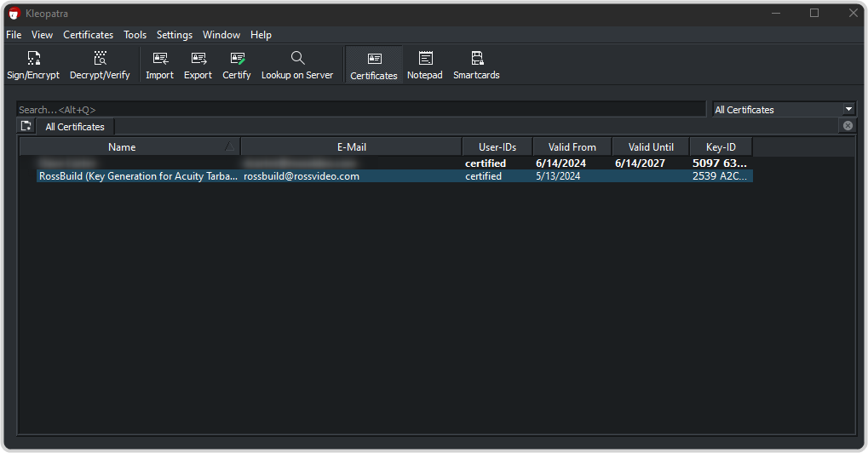Switch to the Notepad view

coord(425,65)
